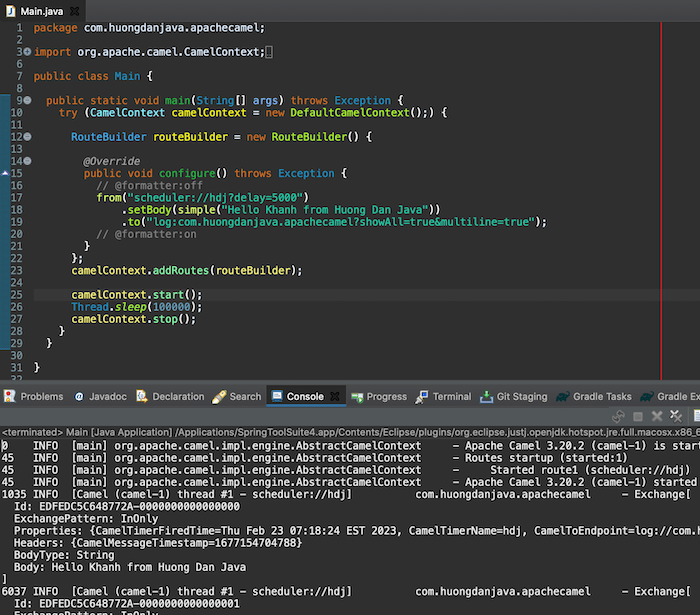700x615 pixels.
Task: Click Remove All Terminated Launches double-X icon
Action: pyautogui.click(x=675, y=416)
